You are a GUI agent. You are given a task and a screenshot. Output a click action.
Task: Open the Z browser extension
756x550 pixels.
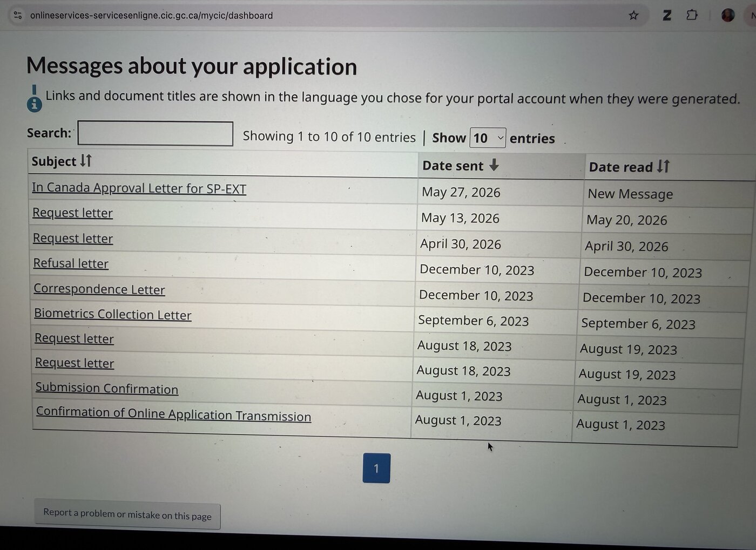(667, 15)
